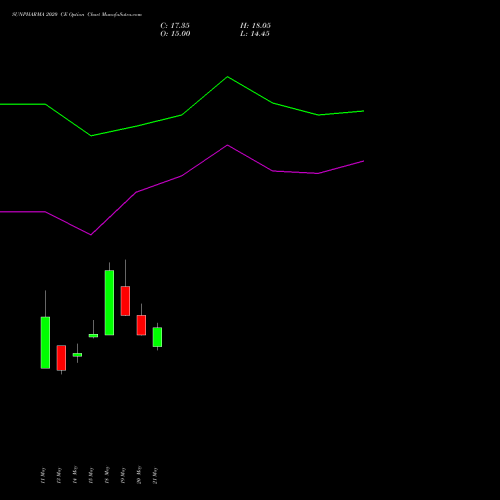Select the low value L: 14.45

tap(255, 34)
